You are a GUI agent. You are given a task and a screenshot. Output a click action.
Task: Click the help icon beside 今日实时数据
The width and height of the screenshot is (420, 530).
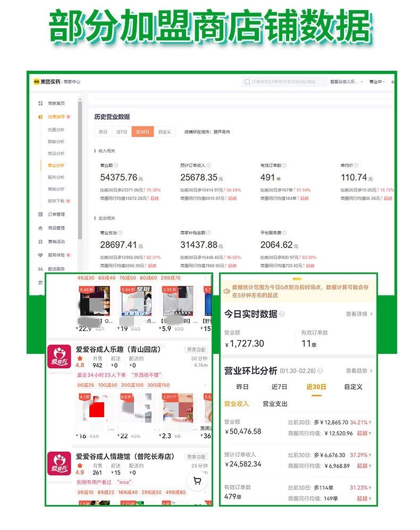tap(282, 314)
